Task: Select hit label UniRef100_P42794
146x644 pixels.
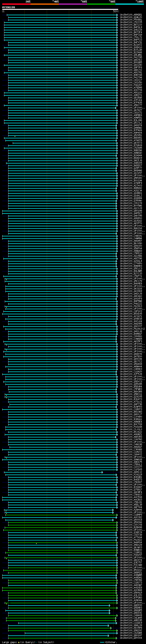Action: tap(131, 77)
